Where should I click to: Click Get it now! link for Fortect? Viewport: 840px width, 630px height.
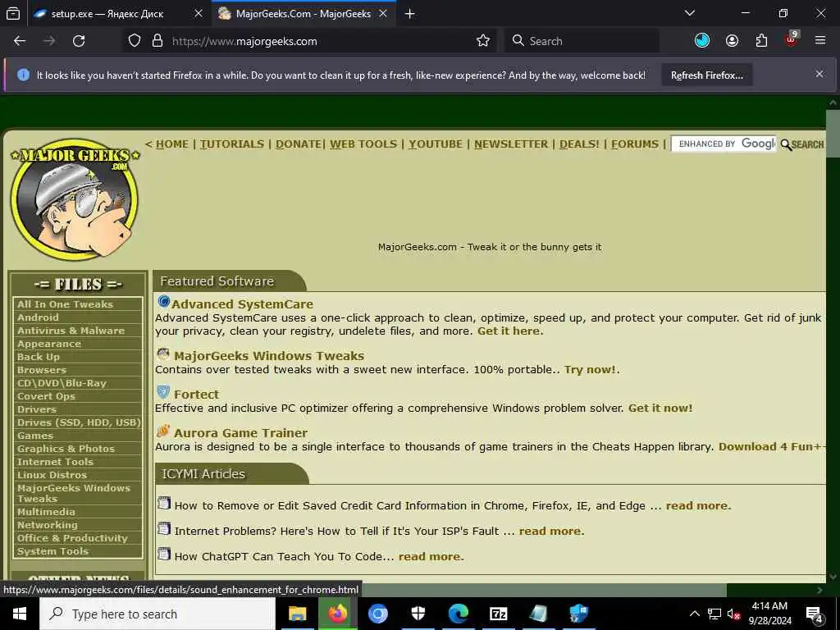click(660, 408)
